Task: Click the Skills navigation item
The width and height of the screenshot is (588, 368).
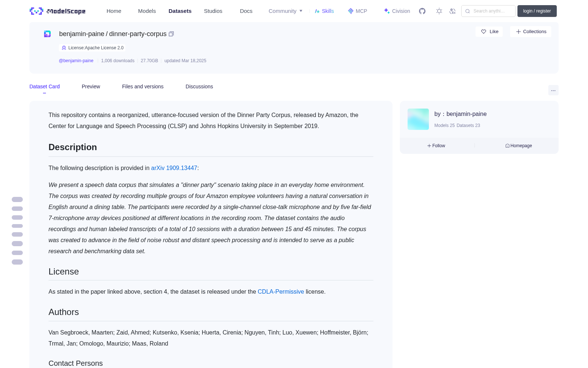Action: tap(324, 11)
